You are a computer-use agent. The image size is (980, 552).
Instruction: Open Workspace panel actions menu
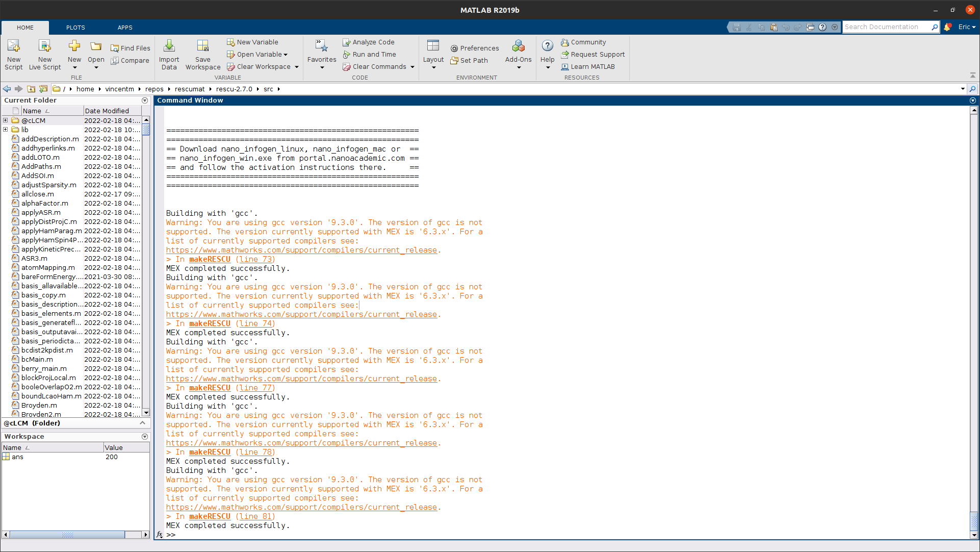tap(145, 437)
